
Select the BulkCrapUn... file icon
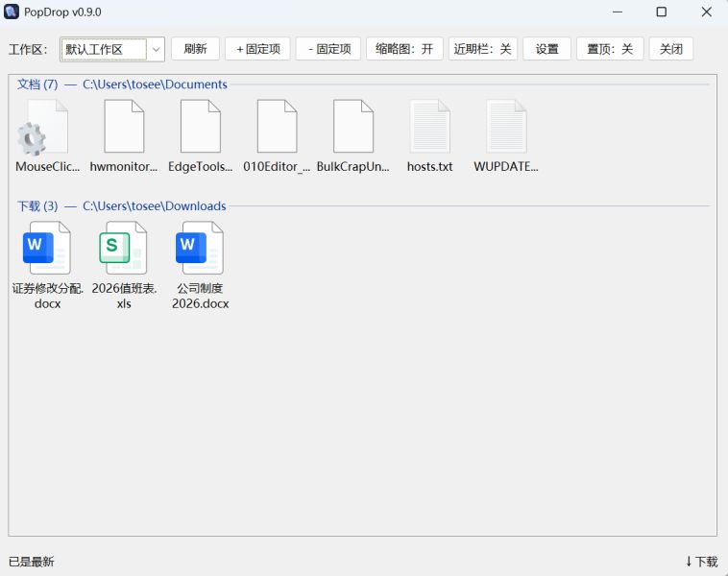point(352,127)
